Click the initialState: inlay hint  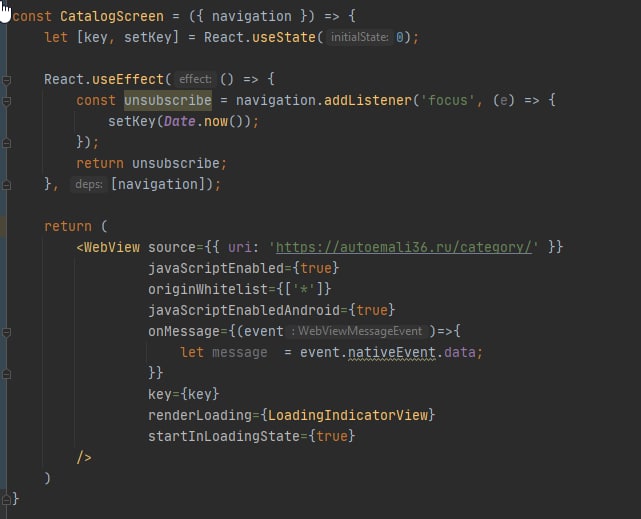tap(360, 38)
